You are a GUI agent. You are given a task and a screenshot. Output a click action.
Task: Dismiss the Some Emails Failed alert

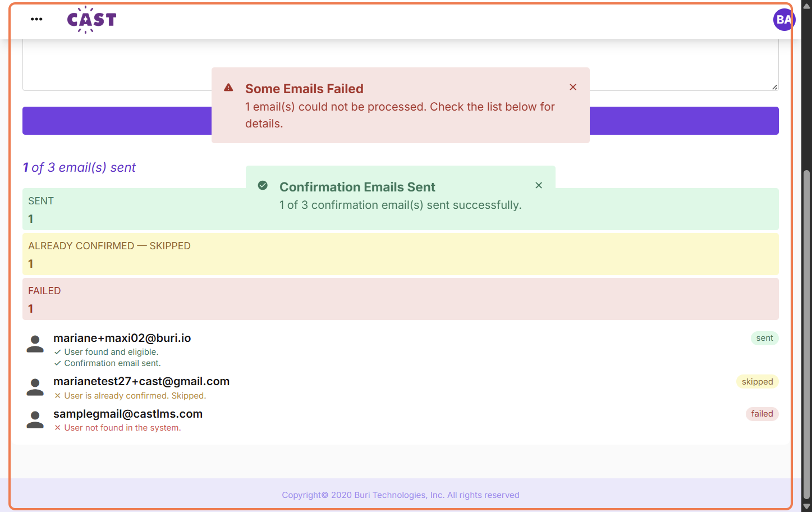(573, 87)
